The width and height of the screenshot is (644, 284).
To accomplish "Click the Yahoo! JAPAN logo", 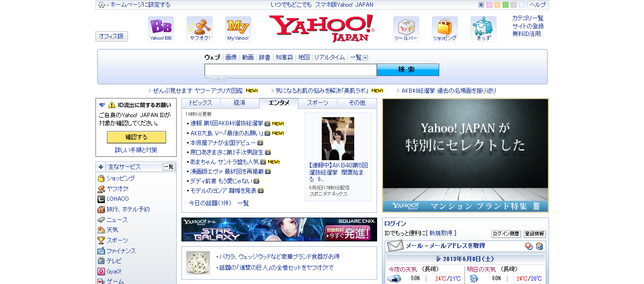I will (322, 29).
